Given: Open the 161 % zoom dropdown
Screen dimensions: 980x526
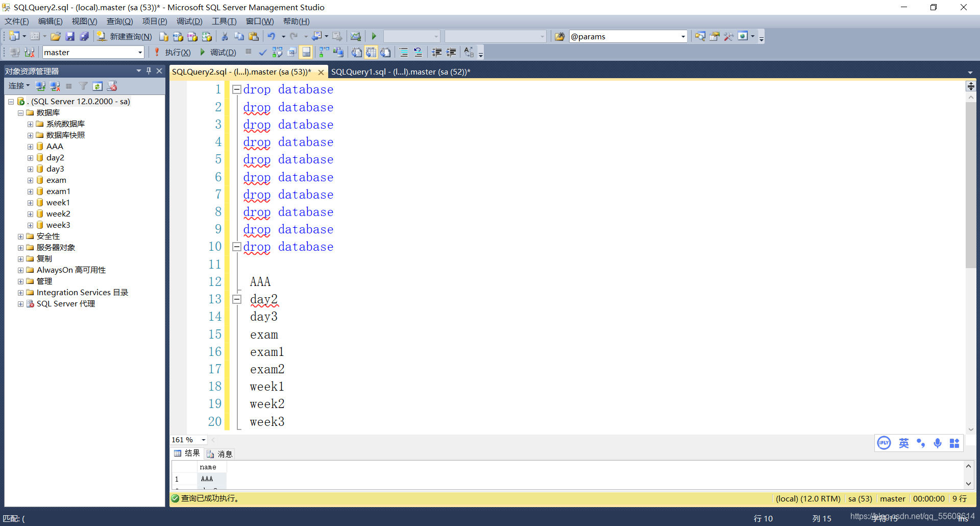Looking at the screenshot, I should [204, 440].
